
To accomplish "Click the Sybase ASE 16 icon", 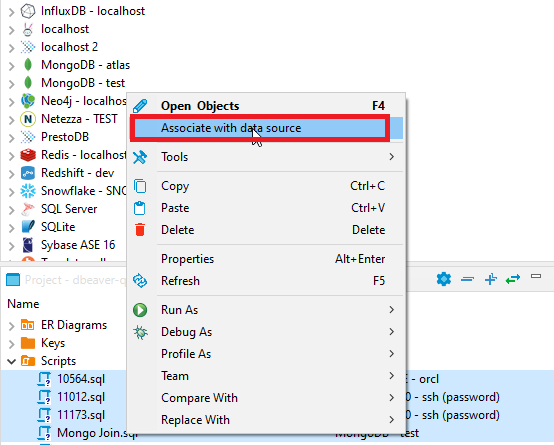I will coord(28,245).
